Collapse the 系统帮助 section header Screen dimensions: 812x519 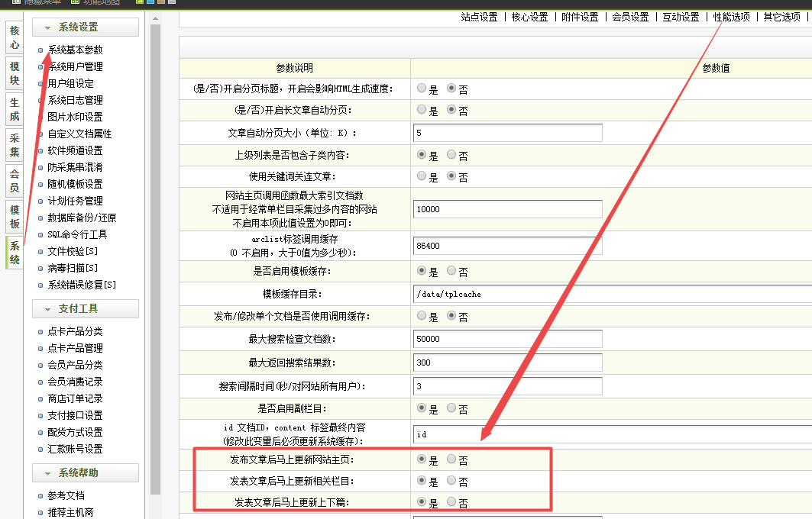[86, 472]
